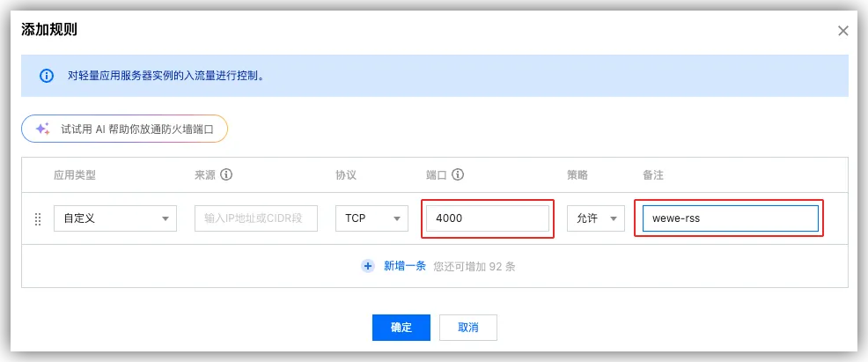The width and height of the screenshot is (868, 362).
Task: Click the 应用类型 column header
Action: coord(75,175)
